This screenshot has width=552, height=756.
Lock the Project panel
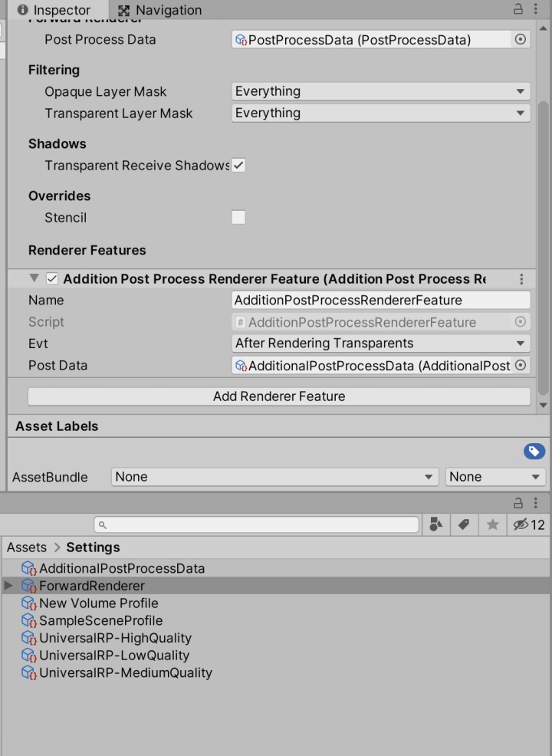[518, 503]
